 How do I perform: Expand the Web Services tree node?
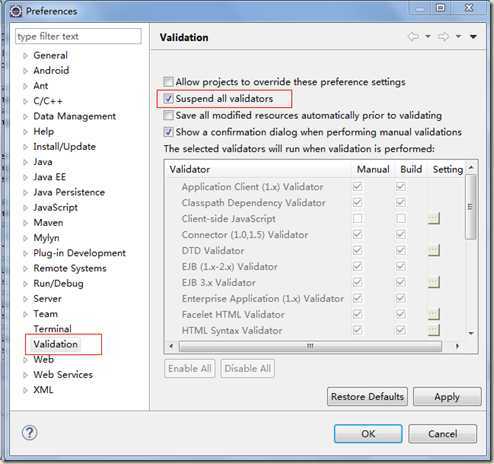[25, 375]
